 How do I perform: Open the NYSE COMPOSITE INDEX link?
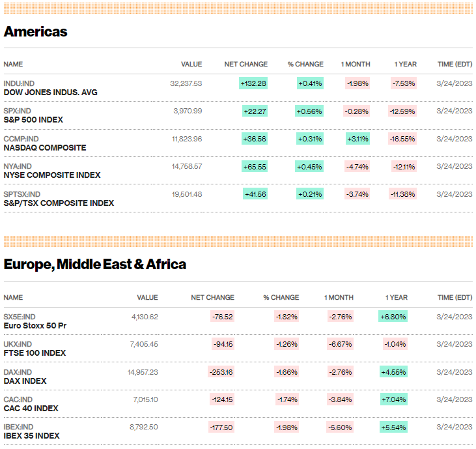[x=52, y=175]
